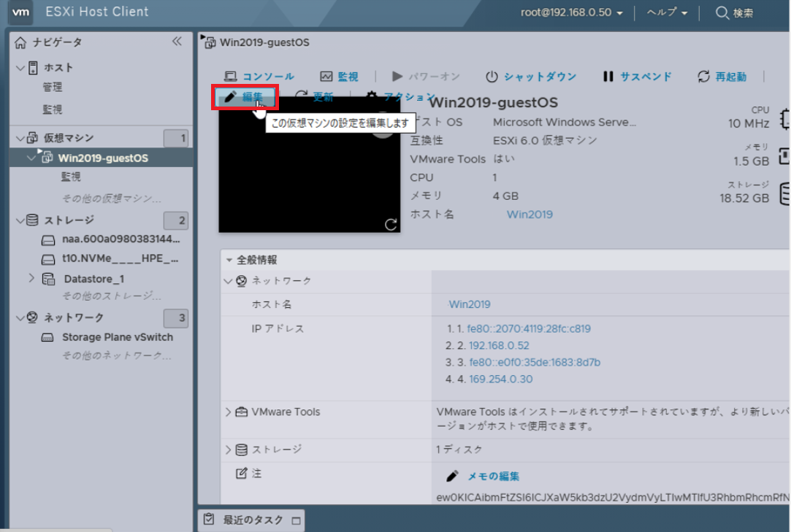Image resolution: width=791 pixels, height=532 pixels.
Task: Click the 更新 refresh button
Action: point(314,96)
